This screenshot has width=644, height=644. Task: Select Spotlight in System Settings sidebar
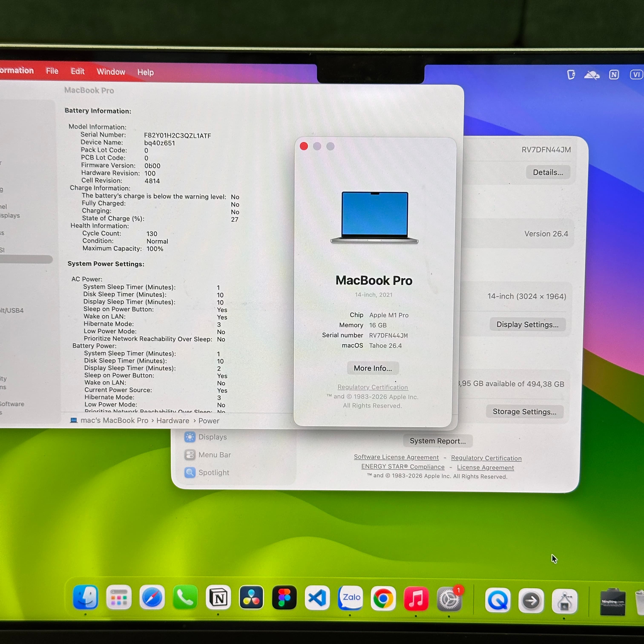click(x=207, y=472)
